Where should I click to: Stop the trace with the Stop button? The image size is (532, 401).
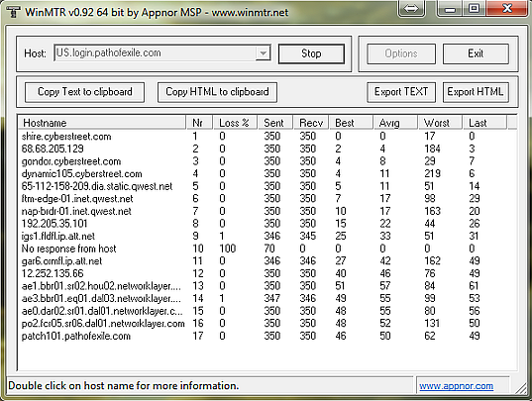311,53
